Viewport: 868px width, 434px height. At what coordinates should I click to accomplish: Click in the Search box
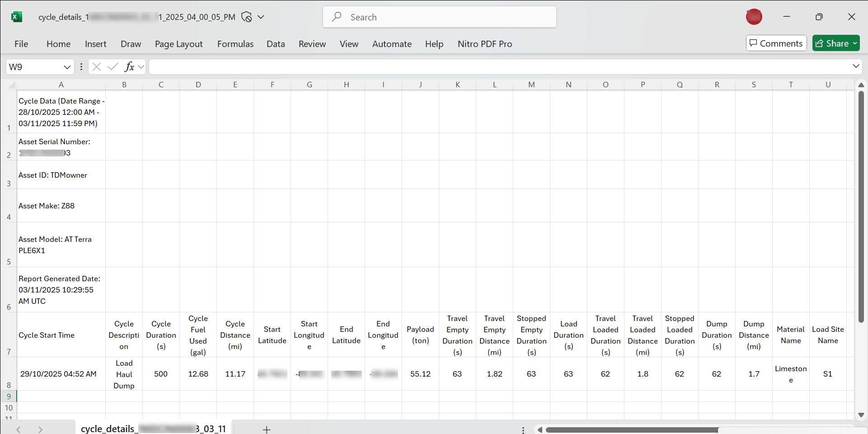pos(439,17)
